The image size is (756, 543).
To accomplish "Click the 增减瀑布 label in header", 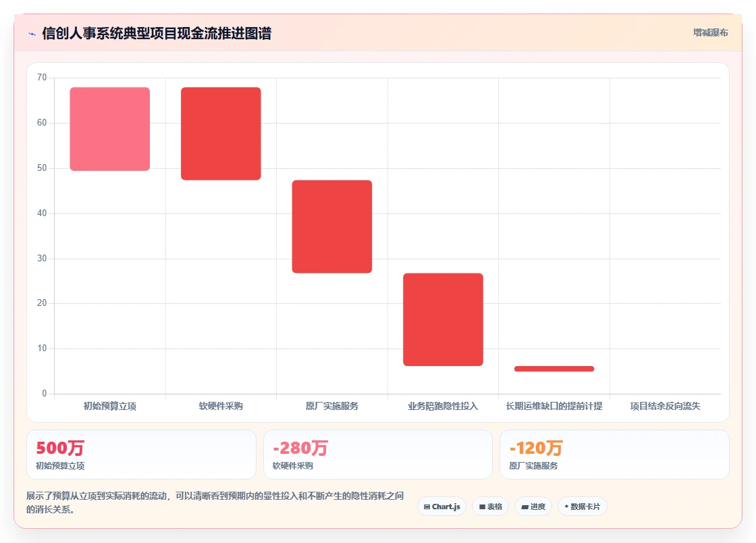I will (710, 32).
